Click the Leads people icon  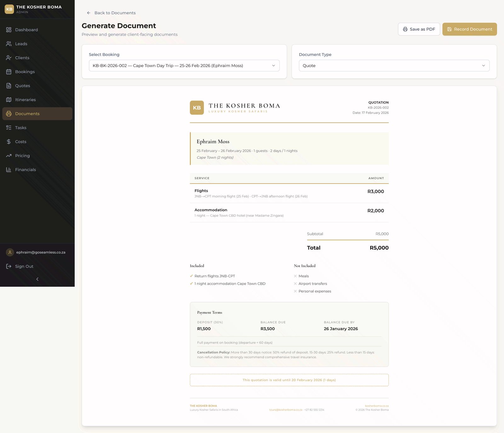9,44
